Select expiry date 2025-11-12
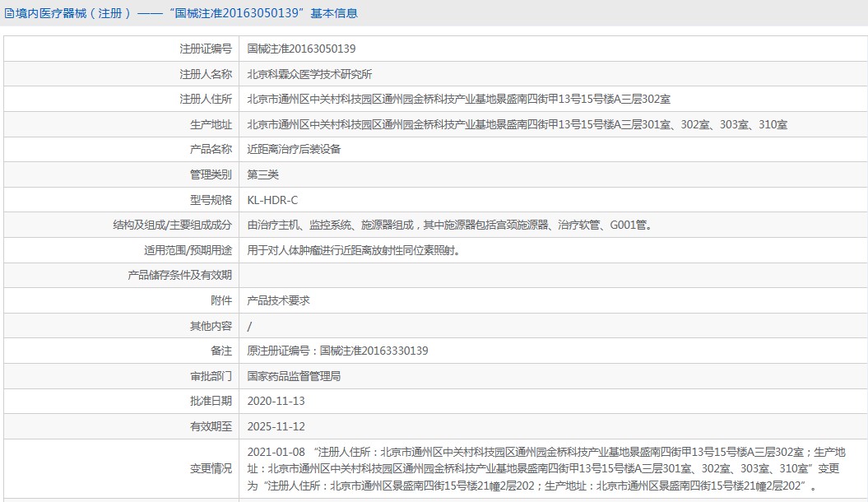The height and width of the screenshot is (502, 868). (276, 427)
